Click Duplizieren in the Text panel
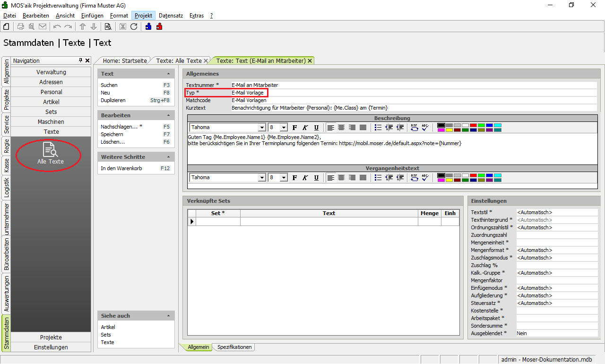The height and width of the screenshot is (364, 605). tap(113, 100)
